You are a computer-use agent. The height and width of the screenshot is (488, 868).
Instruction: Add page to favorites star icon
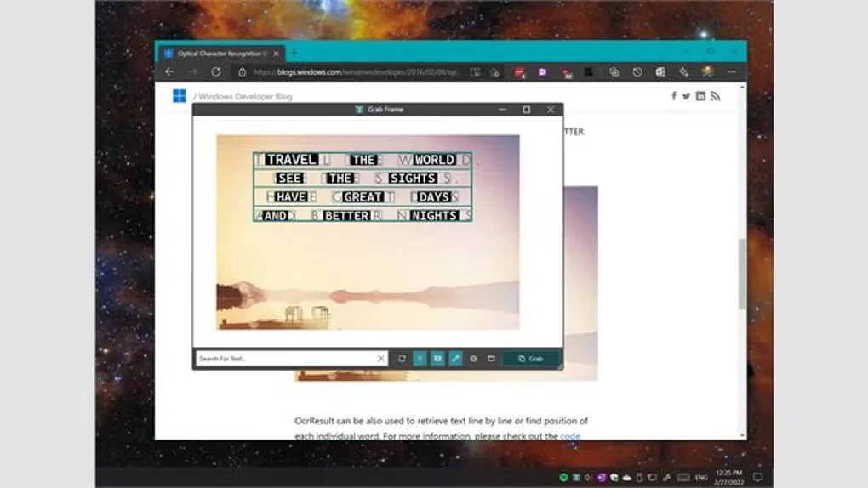(x=495, y=72)
